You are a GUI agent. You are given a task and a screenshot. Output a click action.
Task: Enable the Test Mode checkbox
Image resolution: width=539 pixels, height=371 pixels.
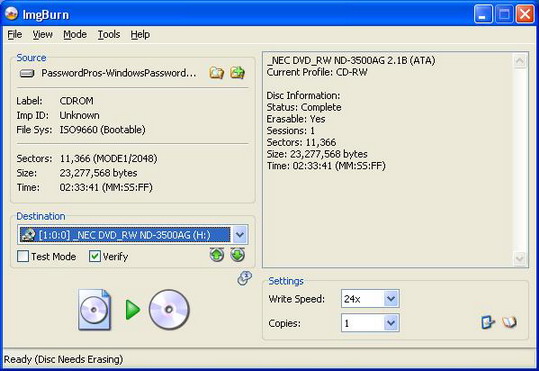point(23,256)
